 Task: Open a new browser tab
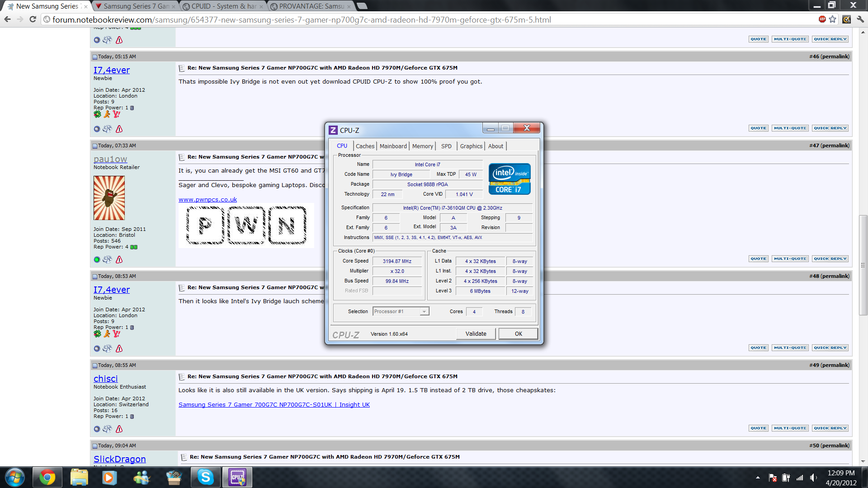[362, 6]
